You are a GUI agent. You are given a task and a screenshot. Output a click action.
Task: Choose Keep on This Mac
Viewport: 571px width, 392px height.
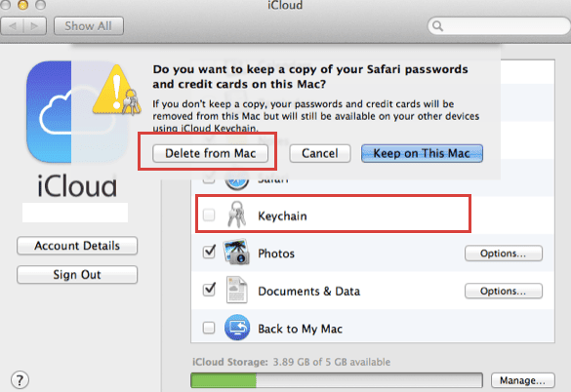(x=422, y=153)
